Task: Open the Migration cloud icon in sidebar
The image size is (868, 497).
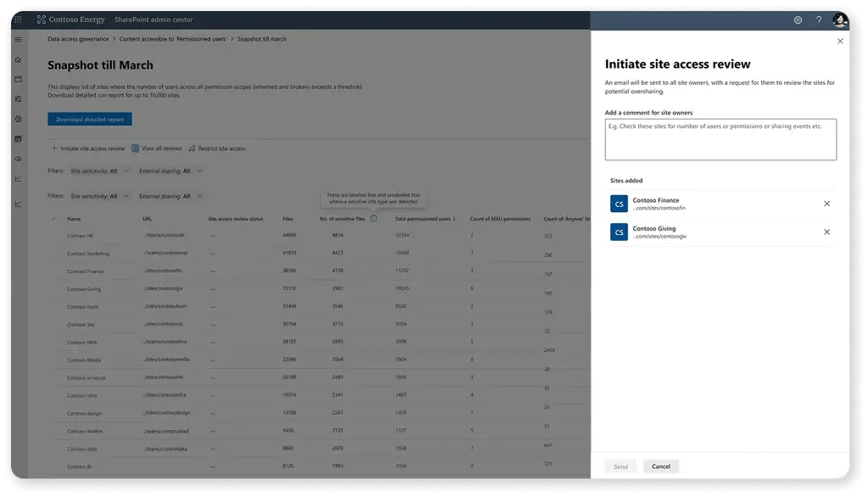Action: pos(19,159)
